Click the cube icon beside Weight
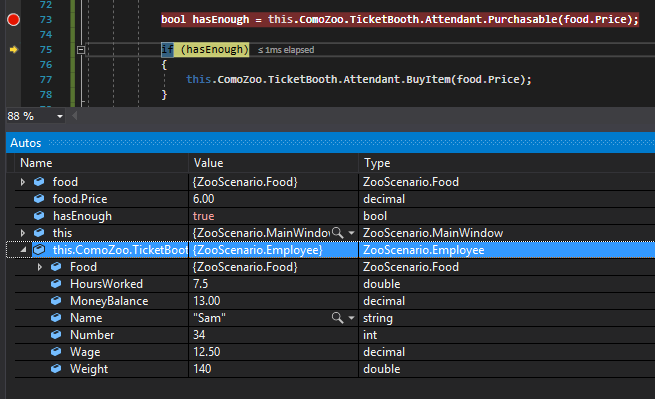The image size is (655, 399). tap(56, 369)
